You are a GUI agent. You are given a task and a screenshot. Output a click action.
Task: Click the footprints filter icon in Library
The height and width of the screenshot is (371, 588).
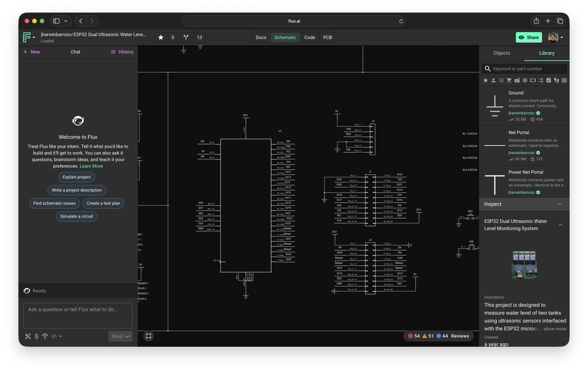pyautogui.click(x=556, y=80)
